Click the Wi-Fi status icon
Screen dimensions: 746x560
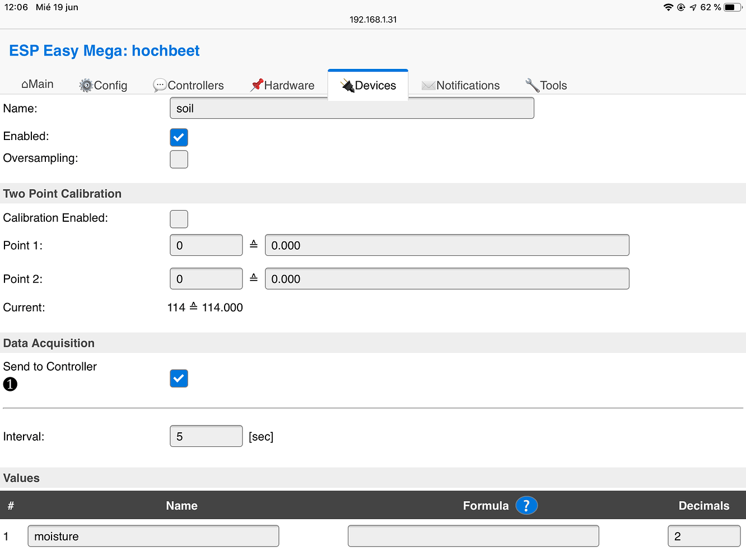point(668,7)
